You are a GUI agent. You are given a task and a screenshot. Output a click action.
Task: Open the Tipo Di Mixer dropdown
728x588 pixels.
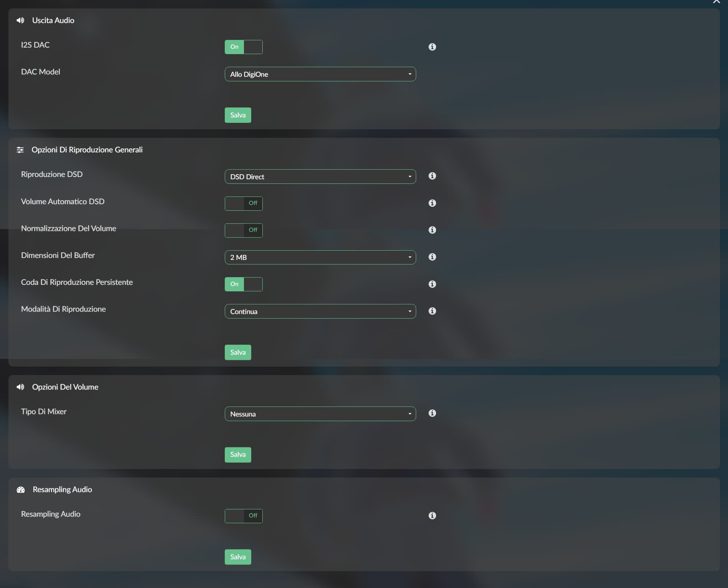320,414
